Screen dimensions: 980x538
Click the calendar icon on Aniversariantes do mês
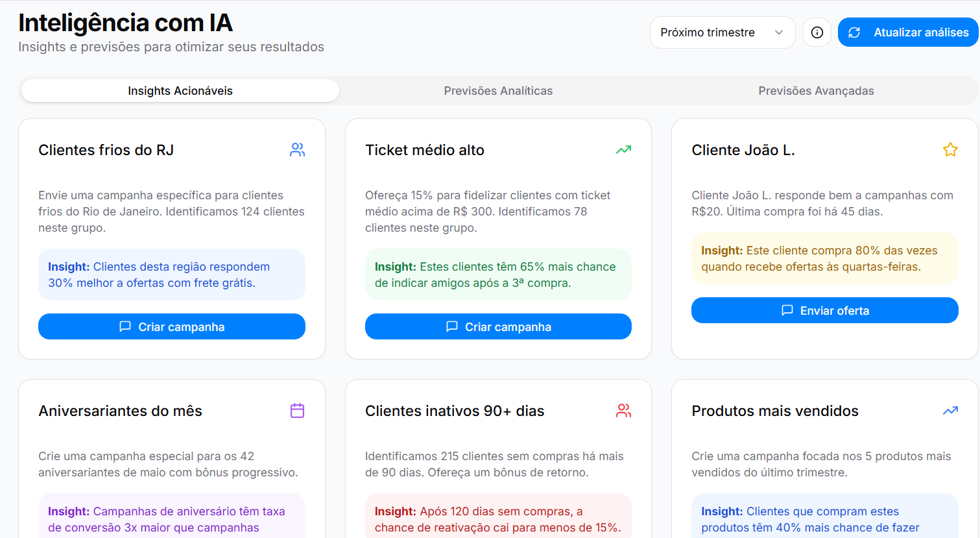pos(297,410)
